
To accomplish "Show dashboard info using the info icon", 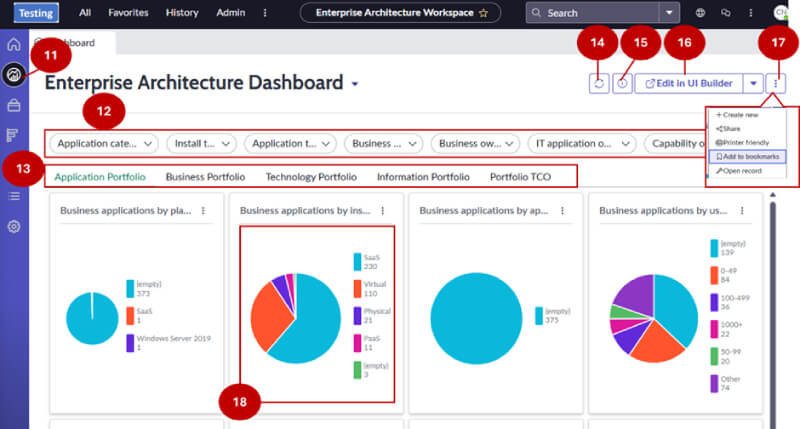I will point(622,84).
